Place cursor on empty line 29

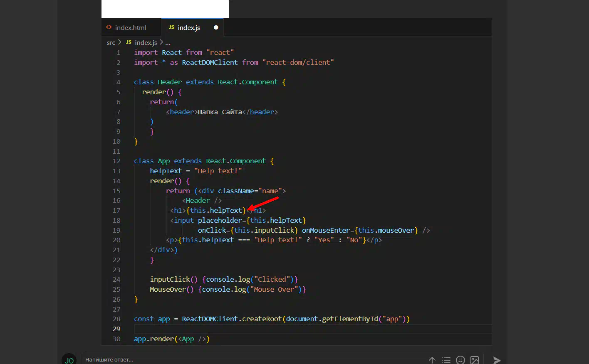click(313, 329)
